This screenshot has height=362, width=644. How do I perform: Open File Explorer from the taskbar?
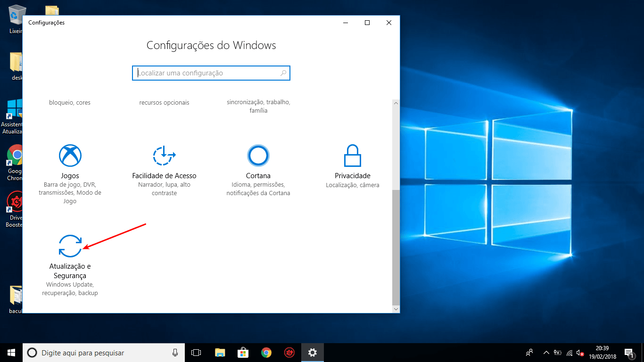(x=220, y=353)
